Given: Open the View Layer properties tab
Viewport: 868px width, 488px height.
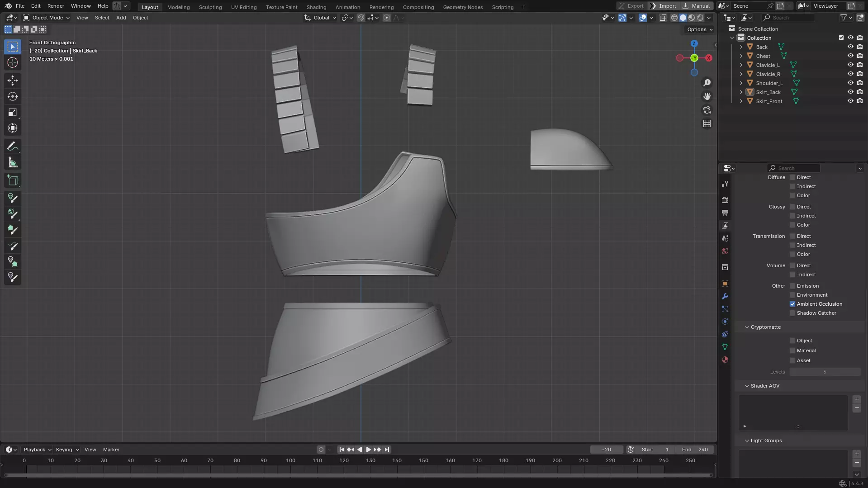Looking at the screenshot, I should (x=725, y=225).
